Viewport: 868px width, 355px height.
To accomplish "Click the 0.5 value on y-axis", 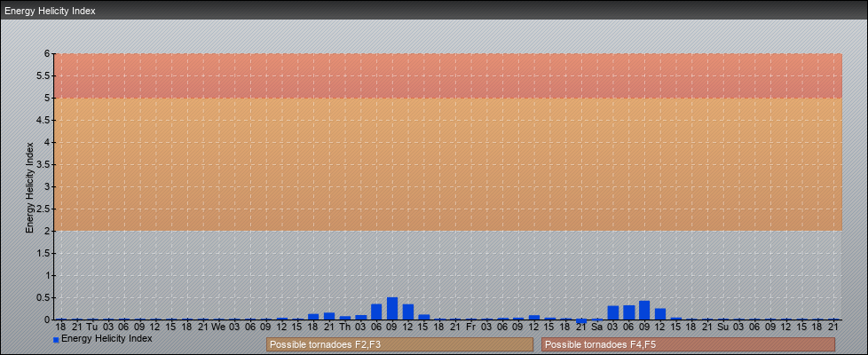I will point(44,297).
